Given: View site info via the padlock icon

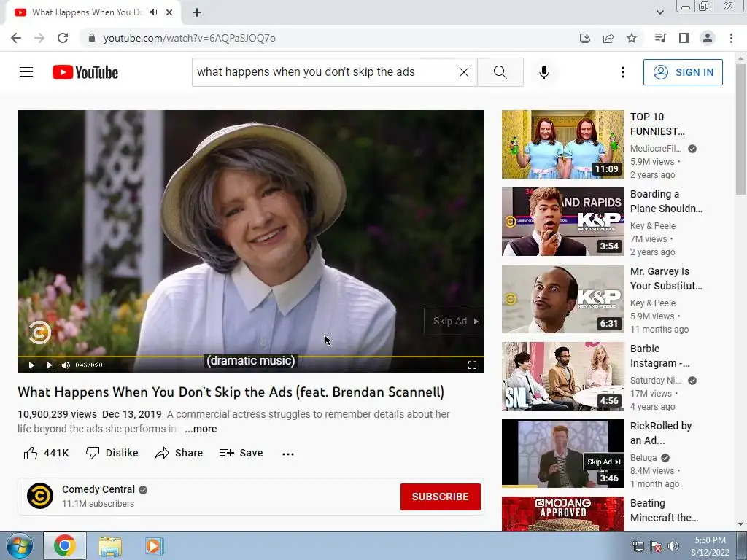Looking at the screenshot, I should click(92, 38).
